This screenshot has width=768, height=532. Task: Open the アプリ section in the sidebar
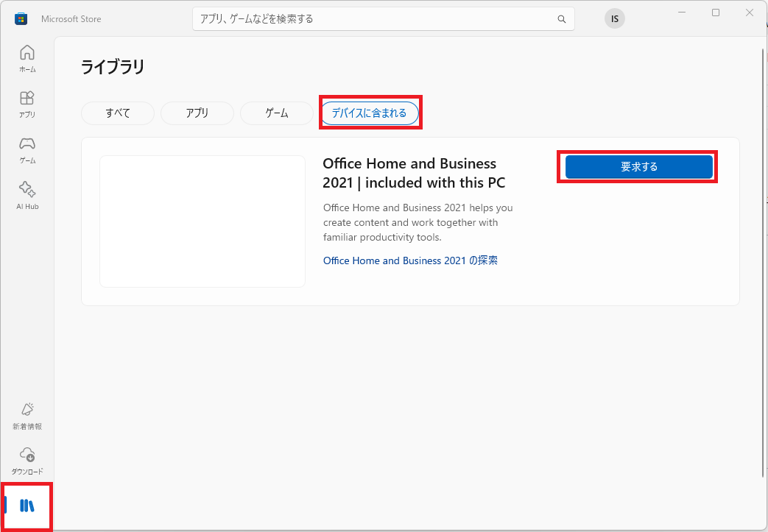(x=27, y=104)
